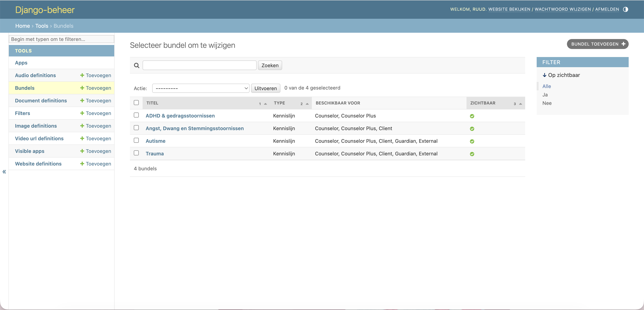Screen dimensions: 644x310
Task: Collapse the sidebar with double-chevron icon
Action: (4, 172)
